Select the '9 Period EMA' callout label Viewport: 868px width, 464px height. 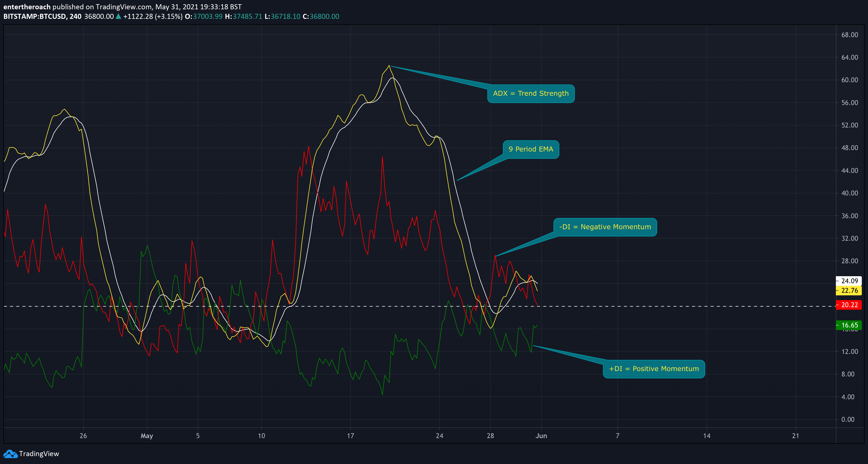pyautogui.click(x=531, y=149)
